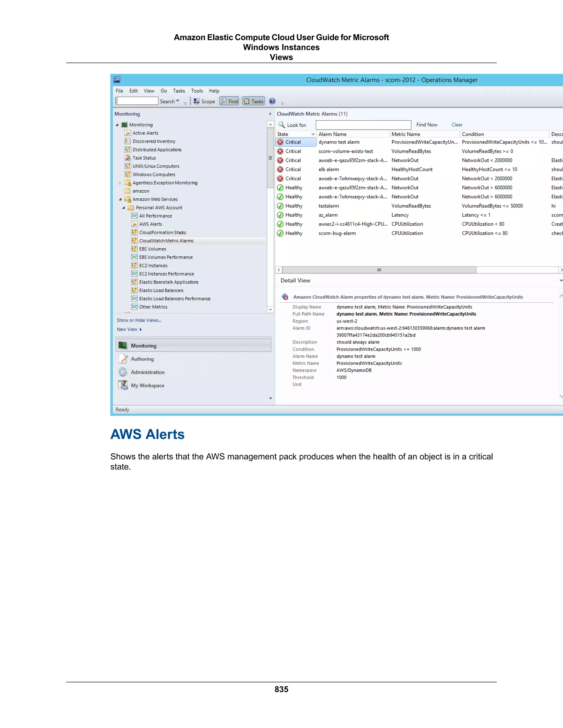This screenshot has height=728, width=563.
Task: Select the scom-bug-alarm row
Action: (x=419, y=233)
